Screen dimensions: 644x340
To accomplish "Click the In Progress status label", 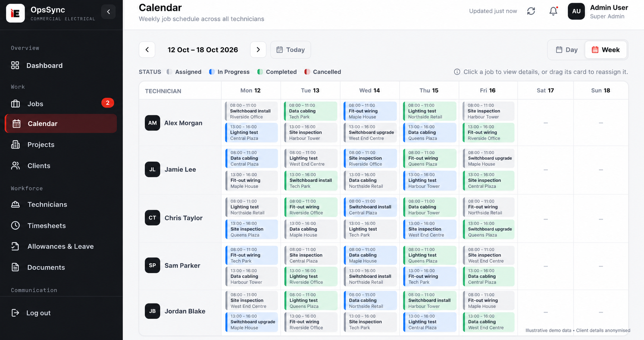I will click(234, 72).
